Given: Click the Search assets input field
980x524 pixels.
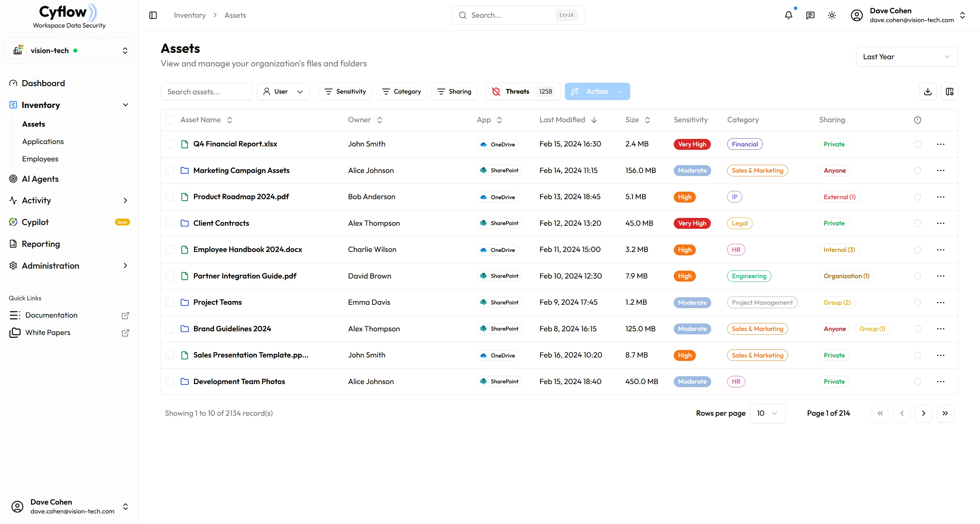Looking at the screenshot, I should [206, 92].
